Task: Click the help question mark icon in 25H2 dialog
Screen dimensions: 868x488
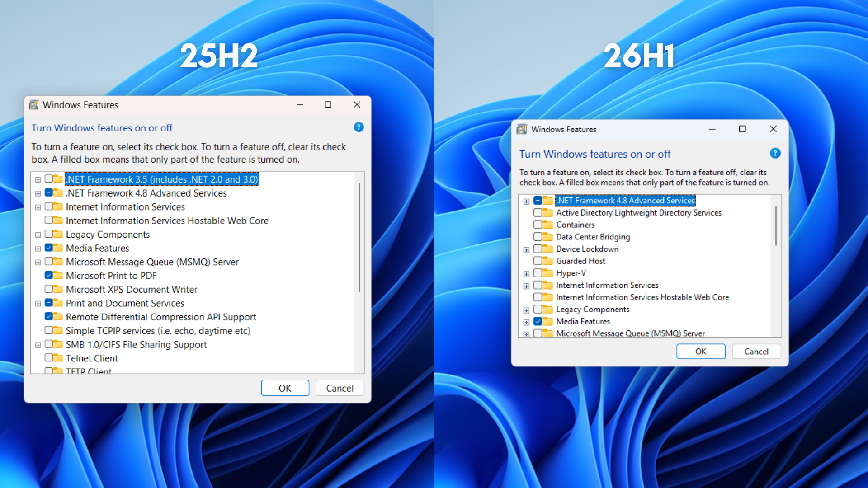Action: [359, 127]
